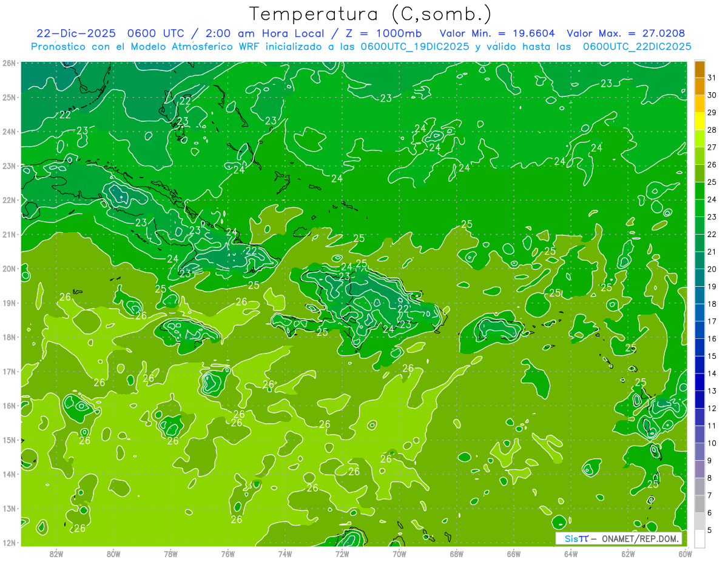Click the "0600UTC_19DIC2025" initialization text
Image resolution: width=728 pixels, height=562 pixels.
point(415,47)
